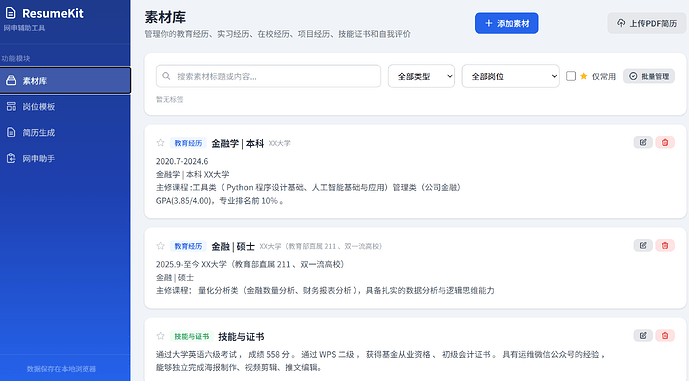
Task: Click the 上传PDF简历 button
Action: 646,23
